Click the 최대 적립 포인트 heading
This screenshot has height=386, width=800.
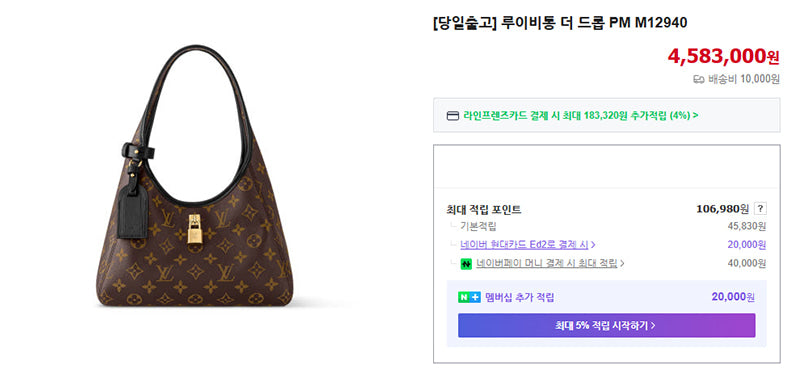[x=484, y=210]
